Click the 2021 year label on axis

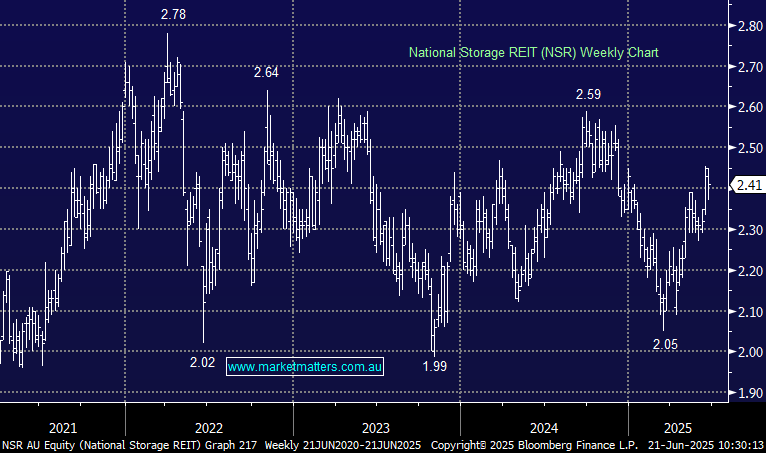(63, 428)
